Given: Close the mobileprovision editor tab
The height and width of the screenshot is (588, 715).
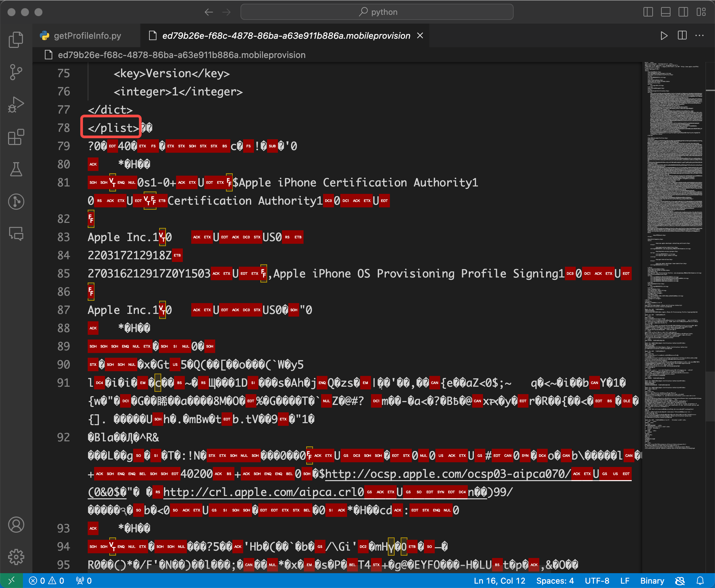Looking at the screenshot, I should [x=420, y=35].
